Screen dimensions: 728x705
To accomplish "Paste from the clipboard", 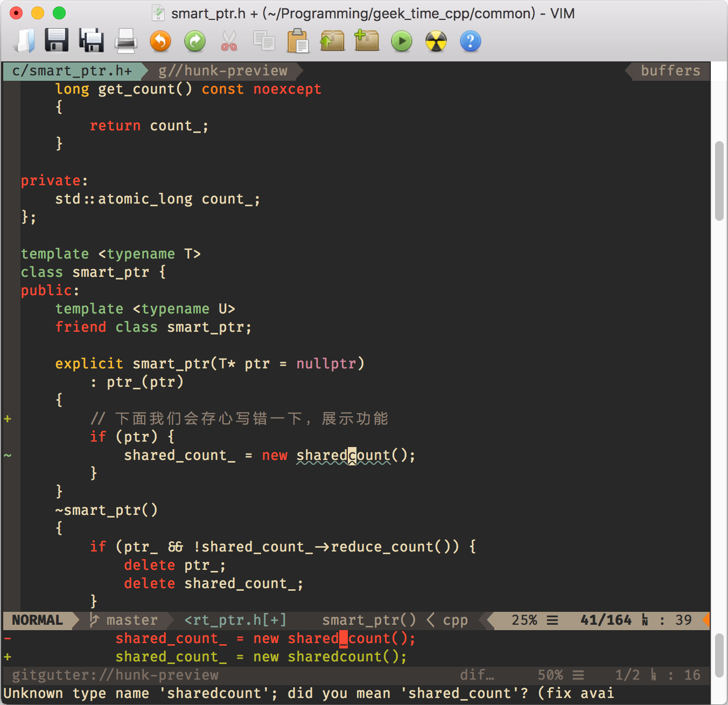I will click(x=298, y=41).
